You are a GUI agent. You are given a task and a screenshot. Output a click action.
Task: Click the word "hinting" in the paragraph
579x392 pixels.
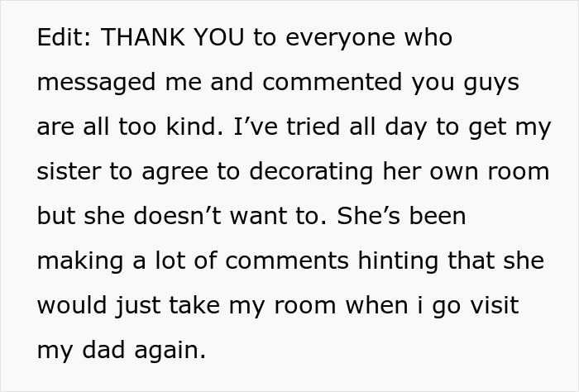(400, 263)
